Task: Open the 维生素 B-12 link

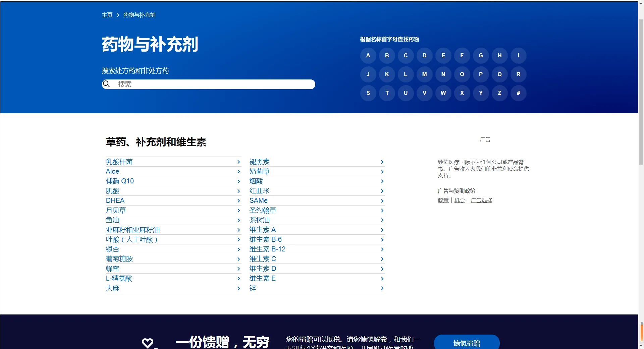Action: (x=267, y=249)
